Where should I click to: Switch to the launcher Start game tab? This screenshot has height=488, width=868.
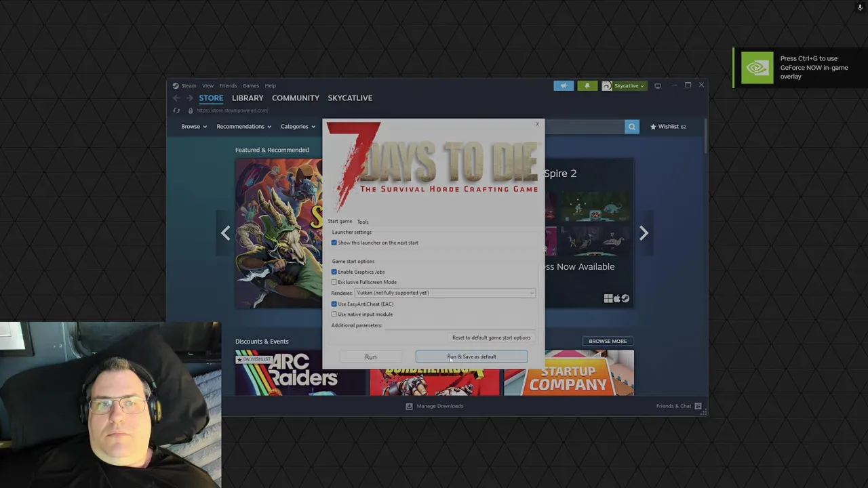tap(340, 222)
